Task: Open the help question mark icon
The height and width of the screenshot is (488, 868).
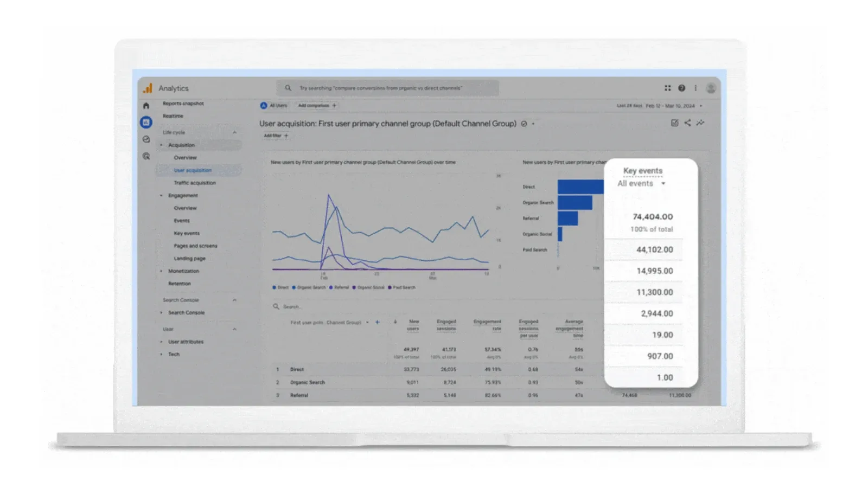Action: (x=681, y=88)
